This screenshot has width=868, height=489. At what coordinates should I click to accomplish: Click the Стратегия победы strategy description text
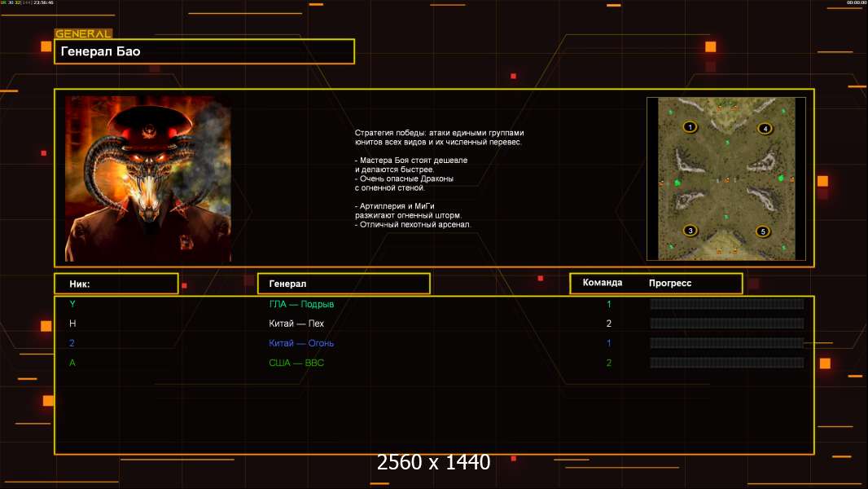[x=439, y=178]
